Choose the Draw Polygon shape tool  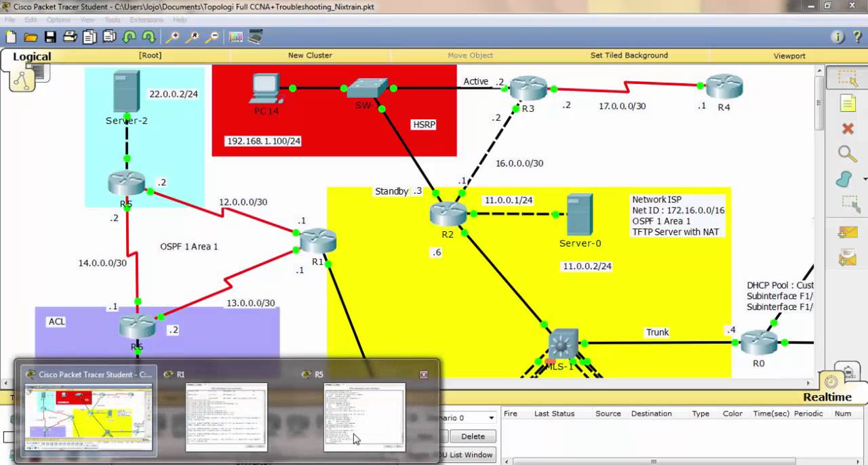point(844,180)
